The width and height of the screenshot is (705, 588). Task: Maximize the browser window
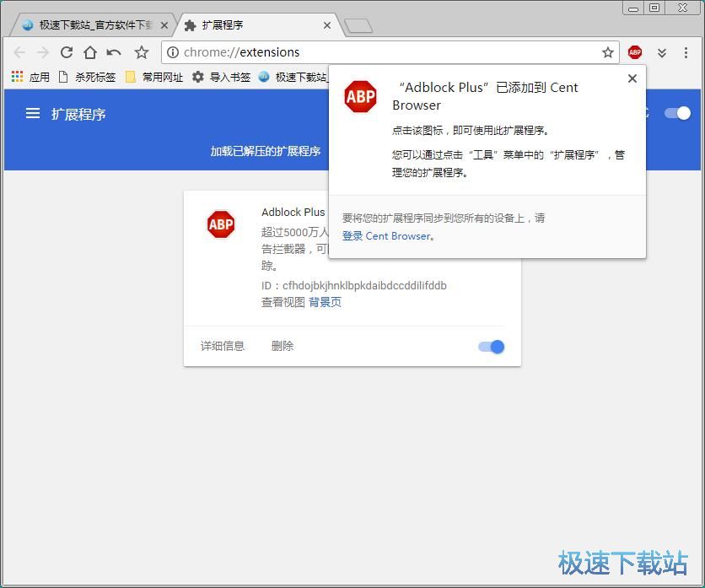(x=654, y=8)
